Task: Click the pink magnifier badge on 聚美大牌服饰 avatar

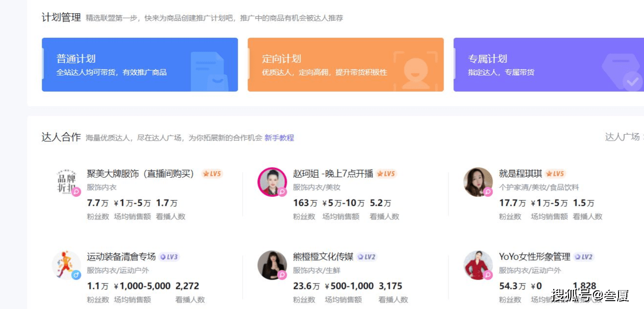Action: [75, 191]
